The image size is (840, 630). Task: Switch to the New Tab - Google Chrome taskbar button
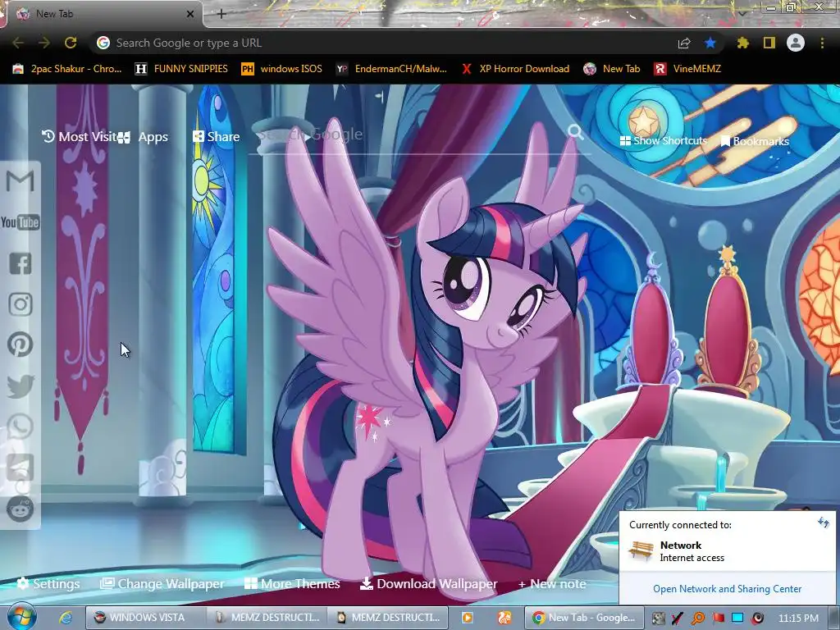(584, 618)
